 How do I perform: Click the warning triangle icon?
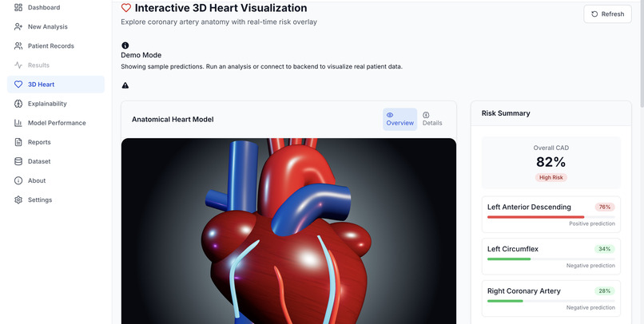[125, 85]
